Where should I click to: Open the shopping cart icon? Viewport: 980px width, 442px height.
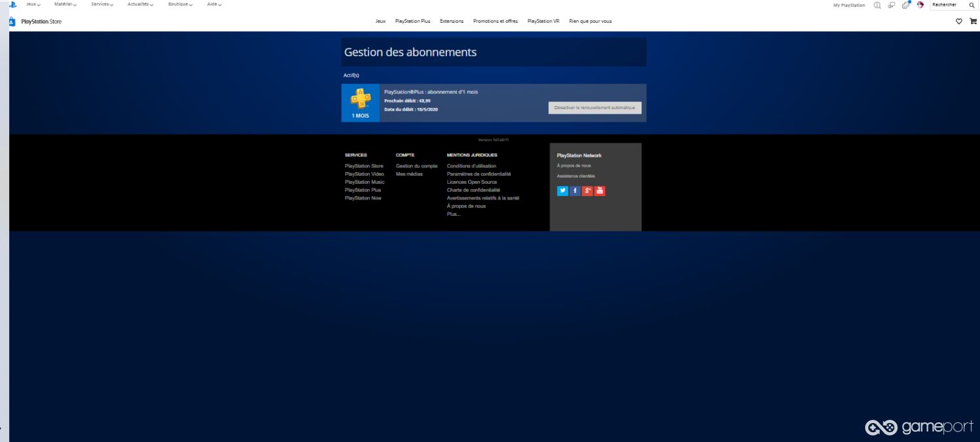(973, 21)
